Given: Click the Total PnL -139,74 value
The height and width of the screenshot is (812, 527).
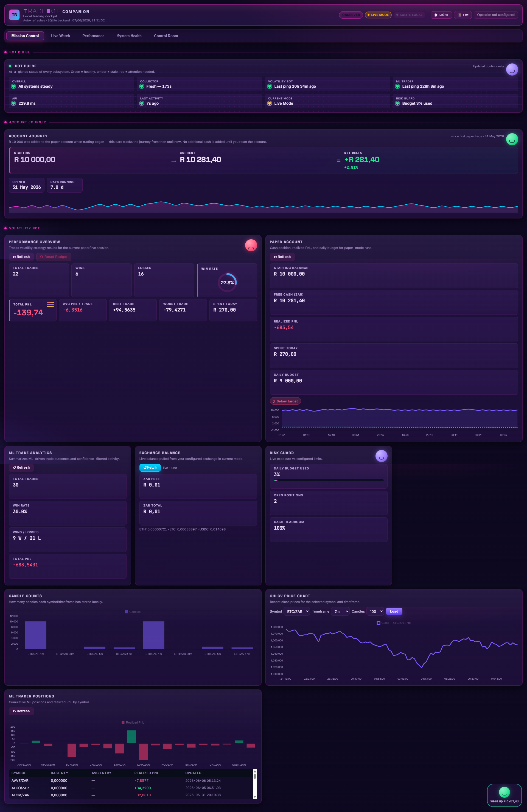Looking at the screenshot, I should pyautogui.click(x=28, y=313).
